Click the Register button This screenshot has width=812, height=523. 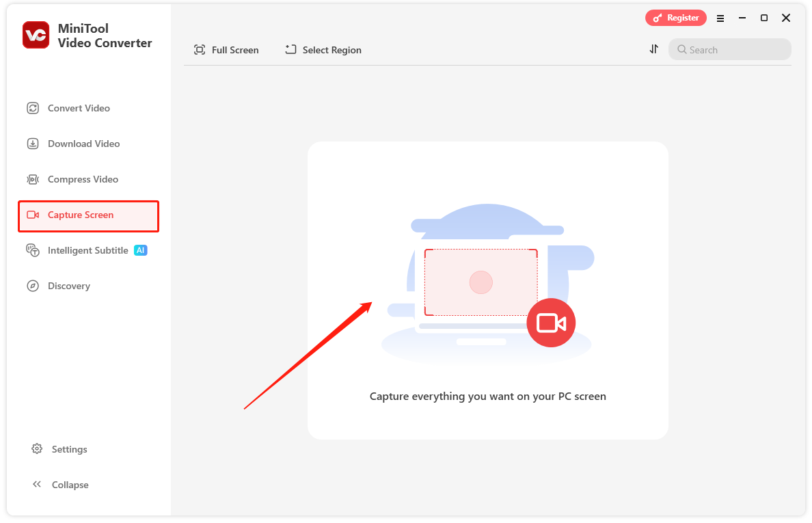tap(675, 18)
